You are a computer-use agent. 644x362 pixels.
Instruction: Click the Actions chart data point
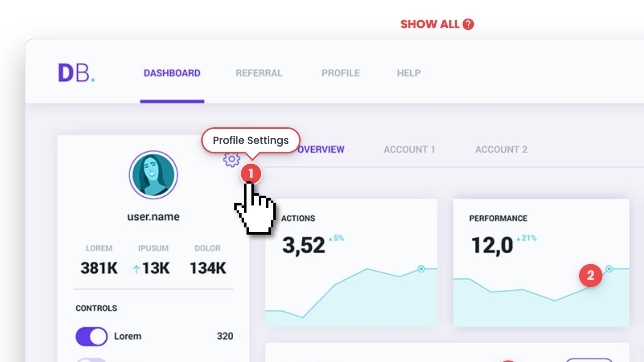[x=421, y=269]
